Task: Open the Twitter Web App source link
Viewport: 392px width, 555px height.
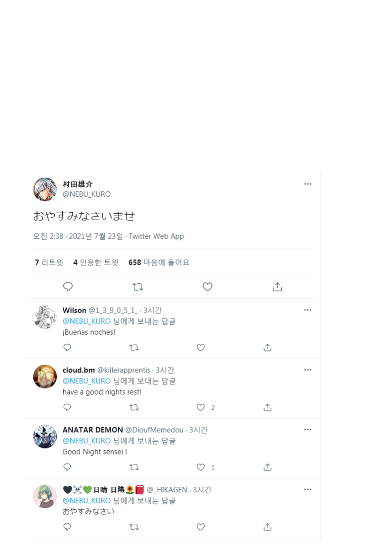Action: (156, 236)
